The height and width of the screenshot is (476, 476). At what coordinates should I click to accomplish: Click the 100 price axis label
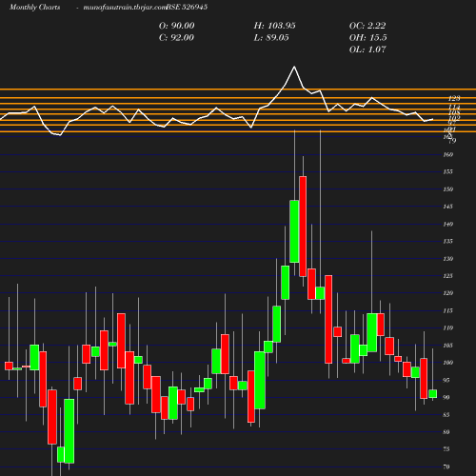448,363
